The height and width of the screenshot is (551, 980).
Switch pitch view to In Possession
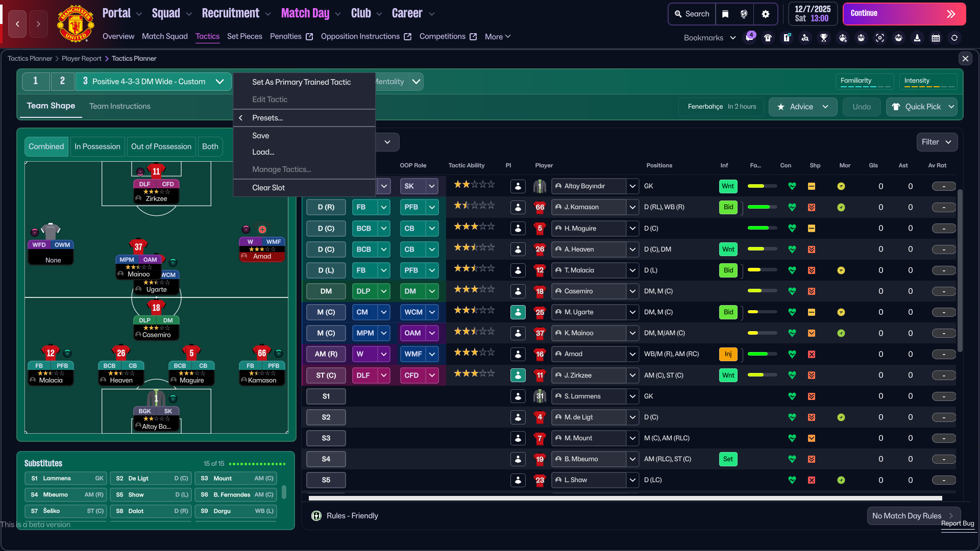tap(97, 146)
